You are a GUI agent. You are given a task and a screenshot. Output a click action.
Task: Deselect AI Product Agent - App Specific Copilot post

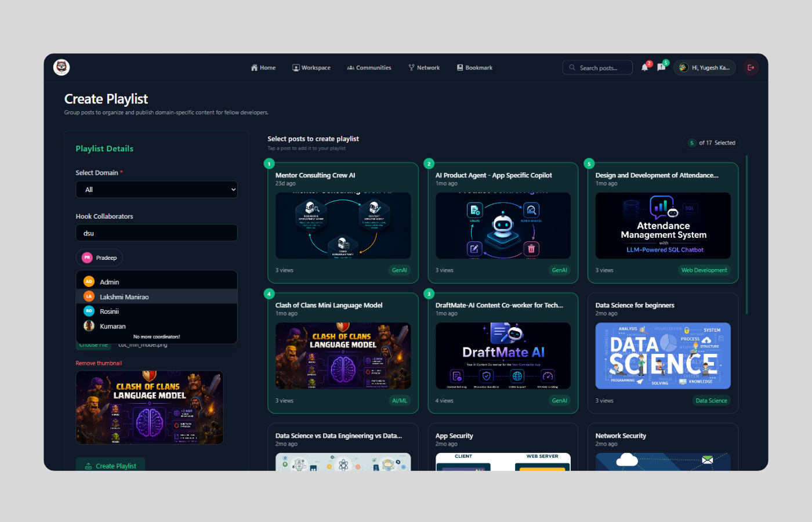tap(503, 223)
